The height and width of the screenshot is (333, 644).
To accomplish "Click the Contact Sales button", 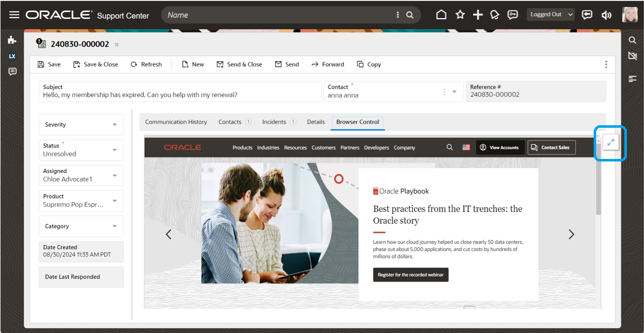I will pos(551,147).
